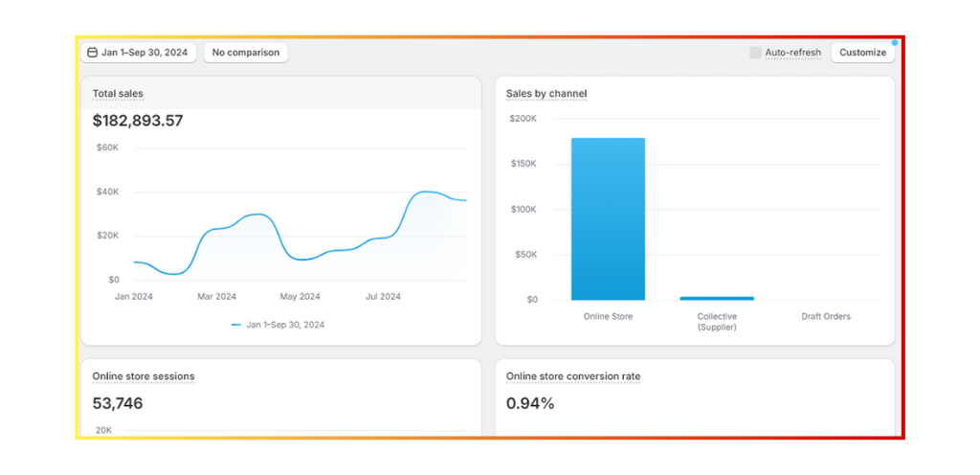Open the Online store sessions report title
Image resolution: width=980 pixels, height=475 pixels.
tap(143, 376)
